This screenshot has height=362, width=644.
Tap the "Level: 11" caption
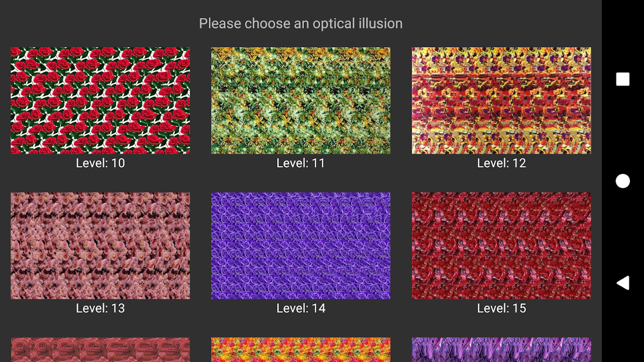click(301, 163)
